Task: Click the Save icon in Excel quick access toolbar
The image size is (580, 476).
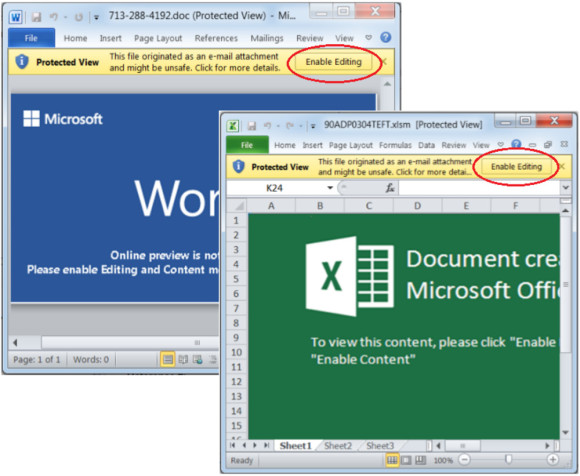Action: coord(252,126)
